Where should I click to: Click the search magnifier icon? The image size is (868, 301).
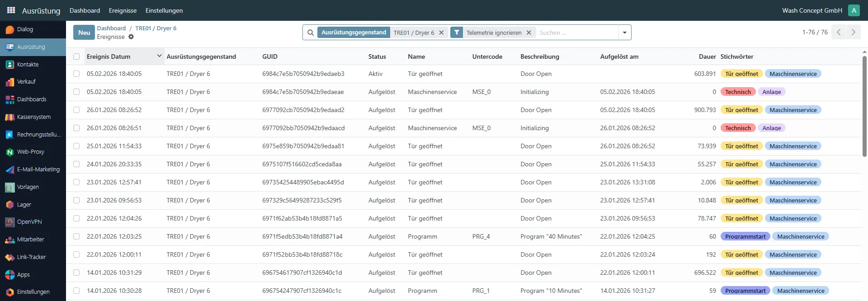coord(311,33)
